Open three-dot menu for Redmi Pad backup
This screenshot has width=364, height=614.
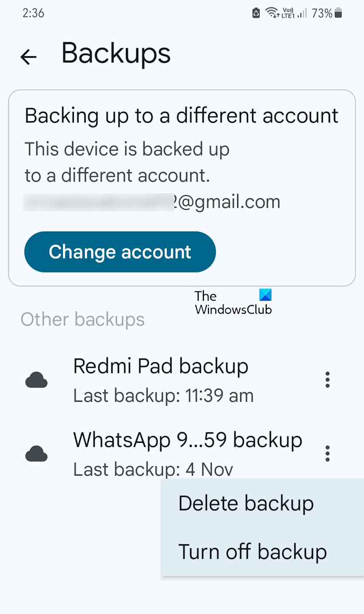click(327, 380)
